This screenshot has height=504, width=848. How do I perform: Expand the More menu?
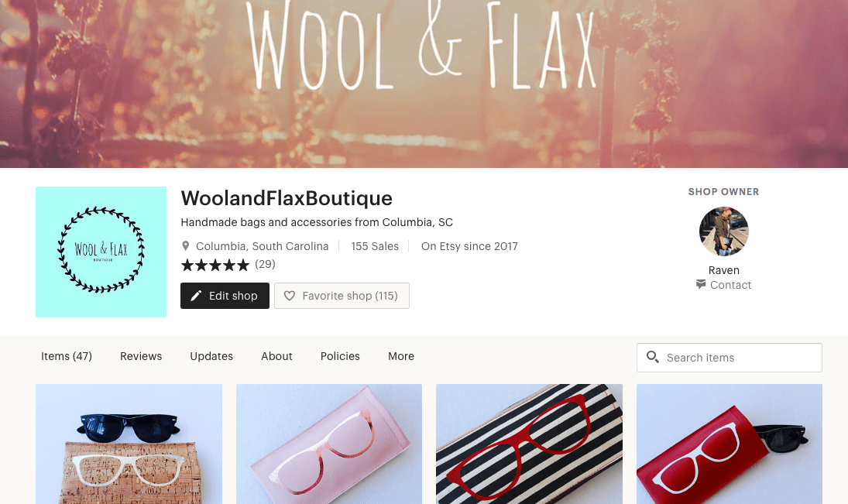(401, 356)
